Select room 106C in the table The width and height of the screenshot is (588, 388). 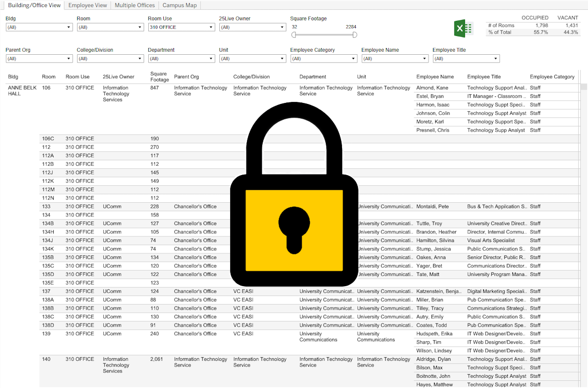(x=48, y=139)
